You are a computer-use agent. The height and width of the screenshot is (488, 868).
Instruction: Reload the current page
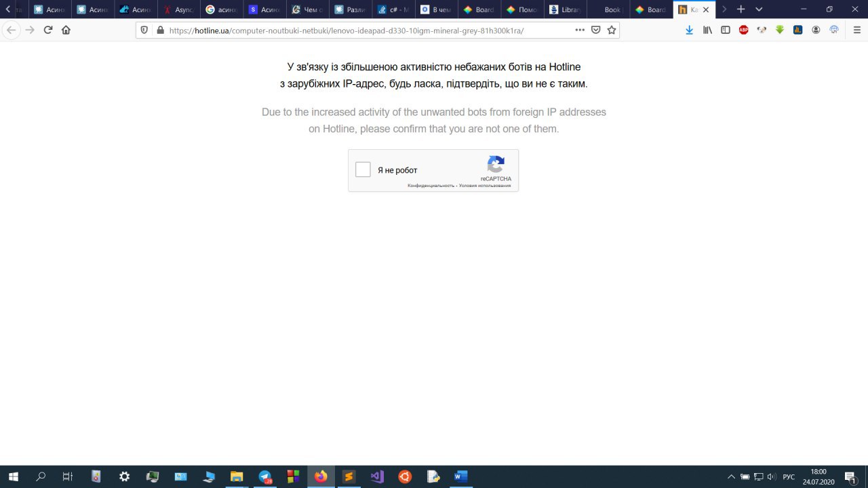point(48,30)
